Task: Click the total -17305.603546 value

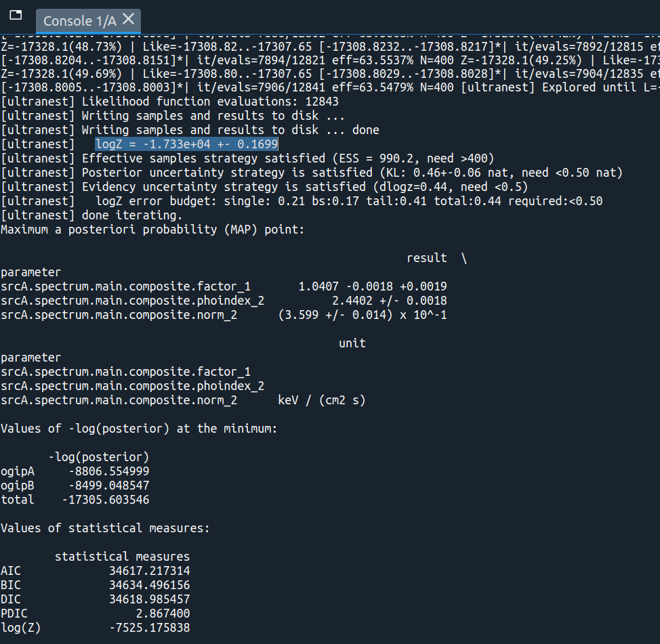Action: [x=105, y=499]
